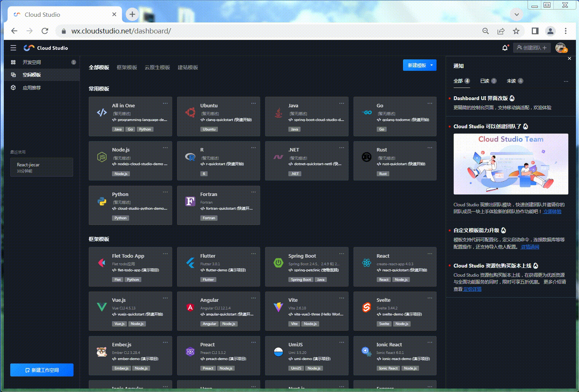Click the Vue.js template icon
The height and width of the screenshot is (392, 579).
(x=102, y=307)
